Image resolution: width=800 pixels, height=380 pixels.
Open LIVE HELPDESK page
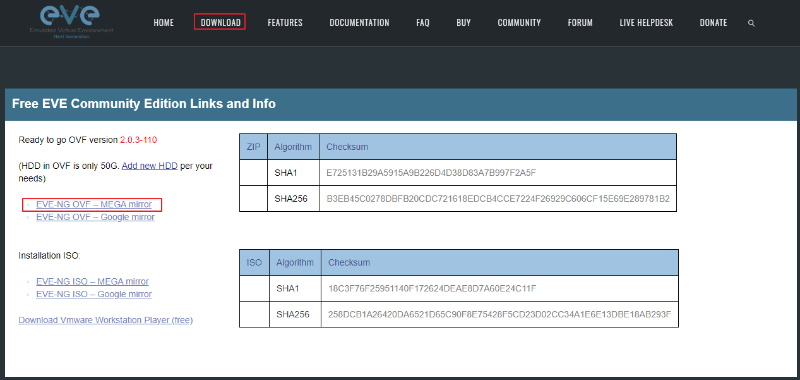(x=646, y=23)
